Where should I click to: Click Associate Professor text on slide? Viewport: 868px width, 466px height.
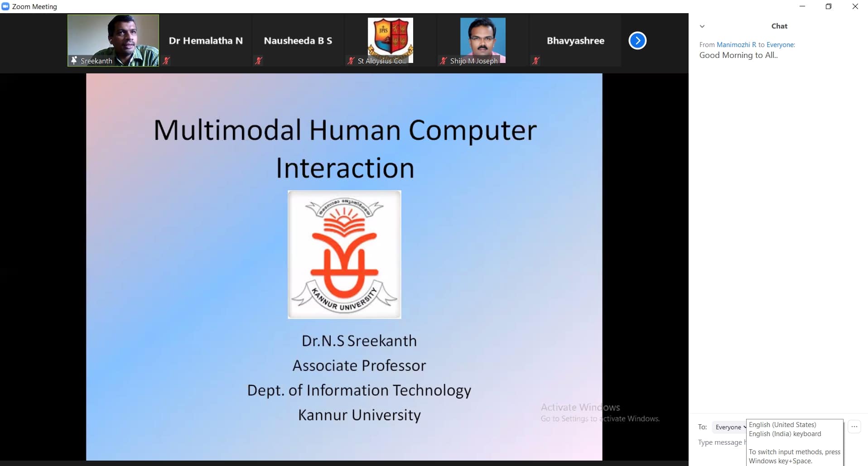[359, 365]
